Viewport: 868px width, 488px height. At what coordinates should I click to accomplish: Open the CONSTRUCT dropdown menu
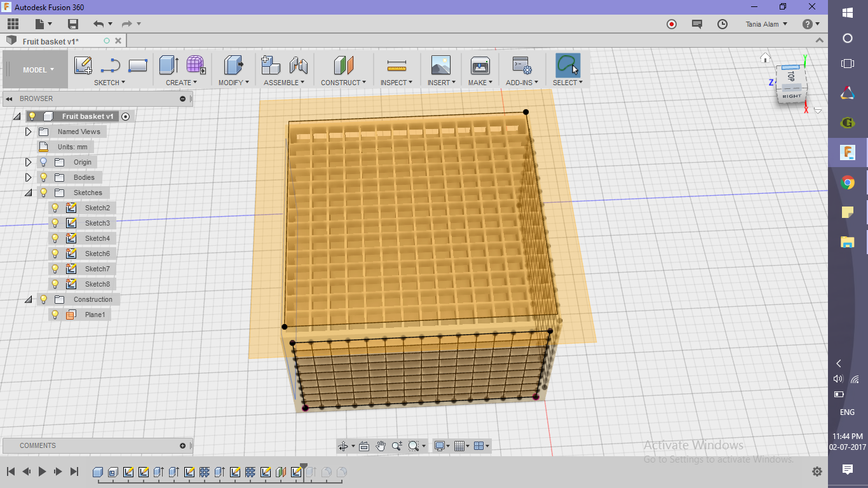(343, 83)
